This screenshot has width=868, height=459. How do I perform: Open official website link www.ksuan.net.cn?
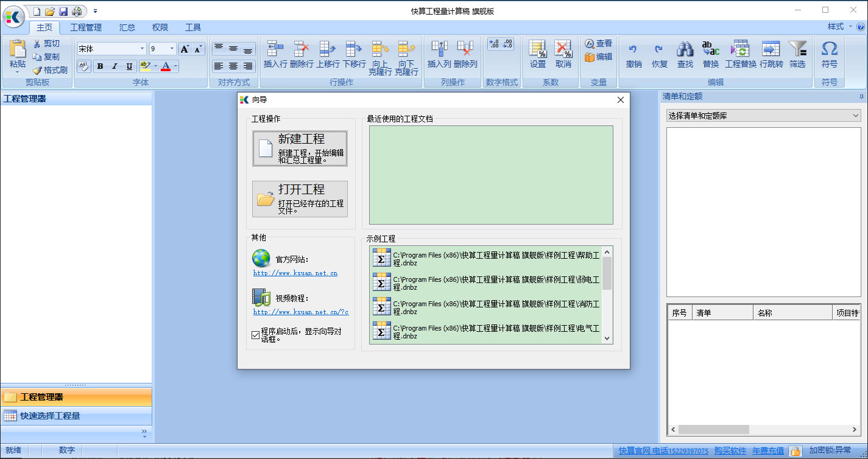295,273
